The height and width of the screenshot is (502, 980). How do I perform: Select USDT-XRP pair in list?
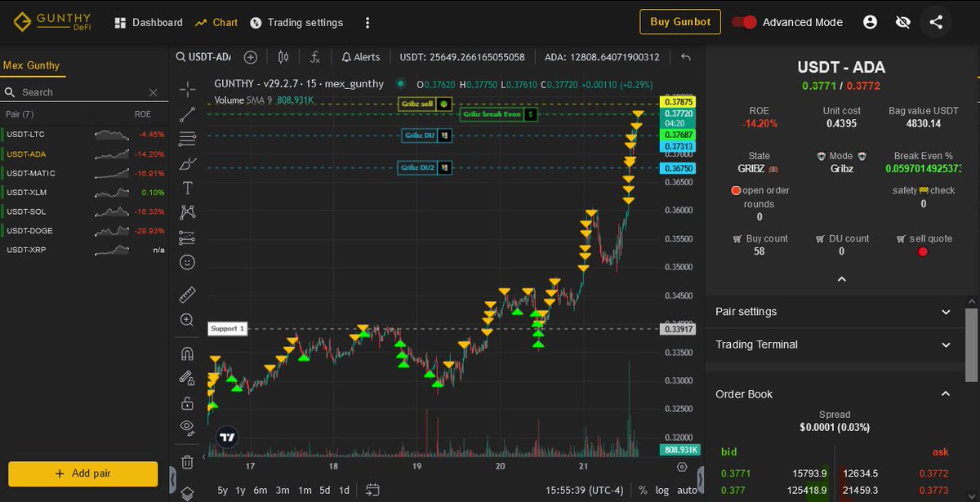point(85,250)
